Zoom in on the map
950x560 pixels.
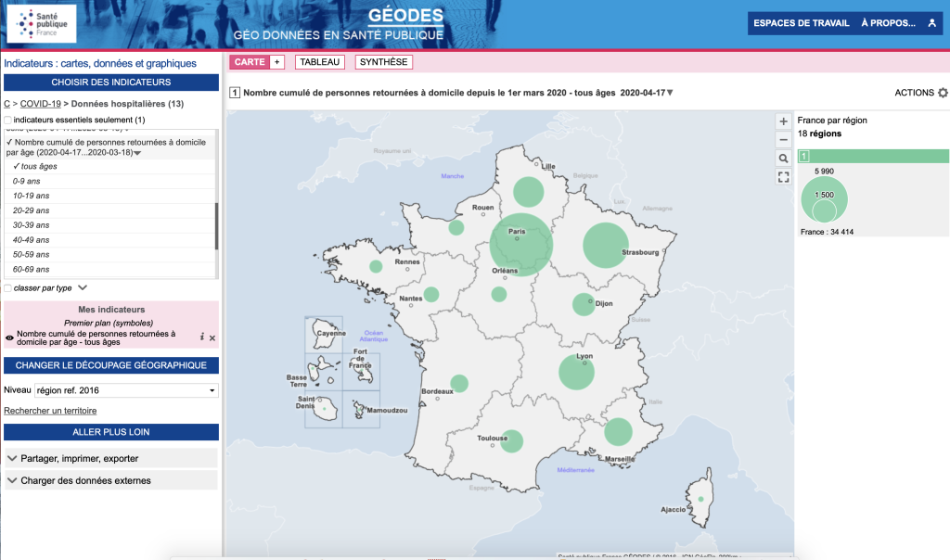pyautogui.click(x=784, y=121)
